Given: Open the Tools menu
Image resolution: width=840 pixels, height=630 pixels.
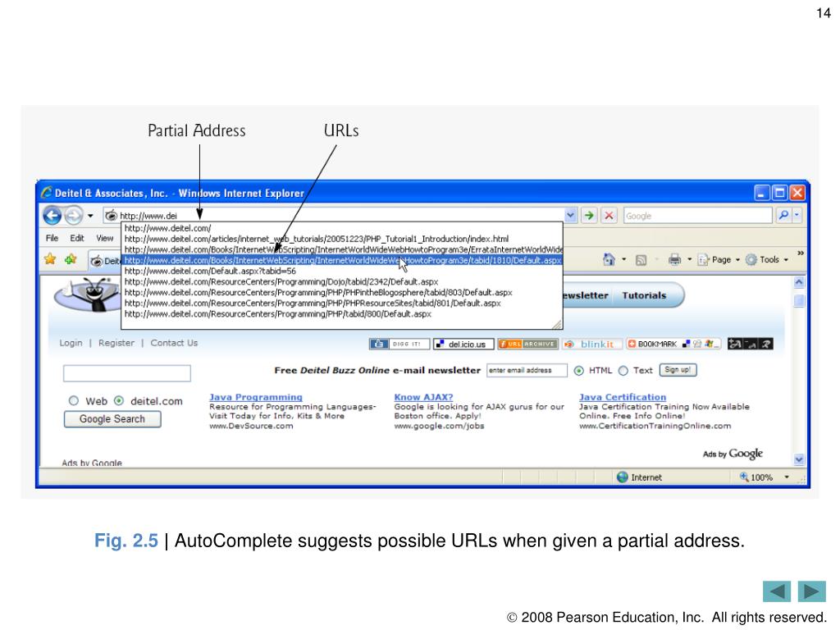Looking at the screenshot, I should pyautogui.click(x=767, y=260).
